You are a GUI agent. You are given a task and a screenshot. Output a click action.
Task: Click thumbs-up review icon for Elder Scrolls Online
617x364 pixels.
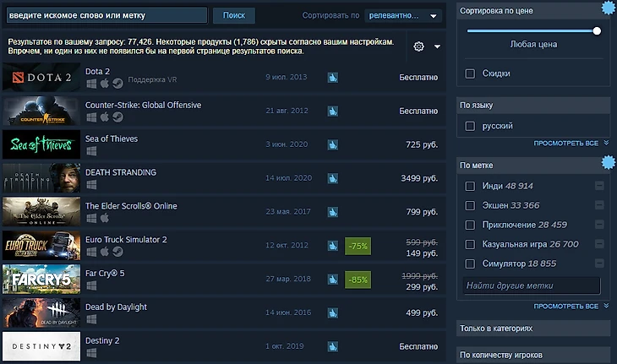tap(333, 212)
